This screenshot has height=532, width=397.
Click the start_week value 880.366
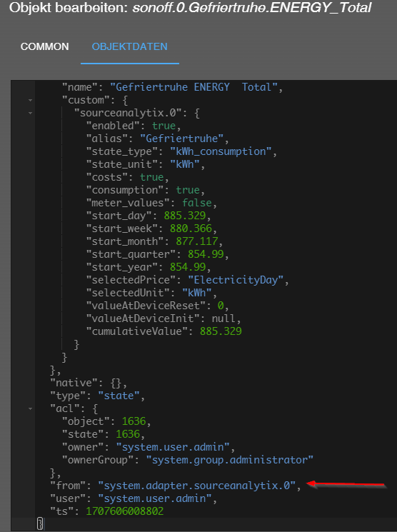191,229
